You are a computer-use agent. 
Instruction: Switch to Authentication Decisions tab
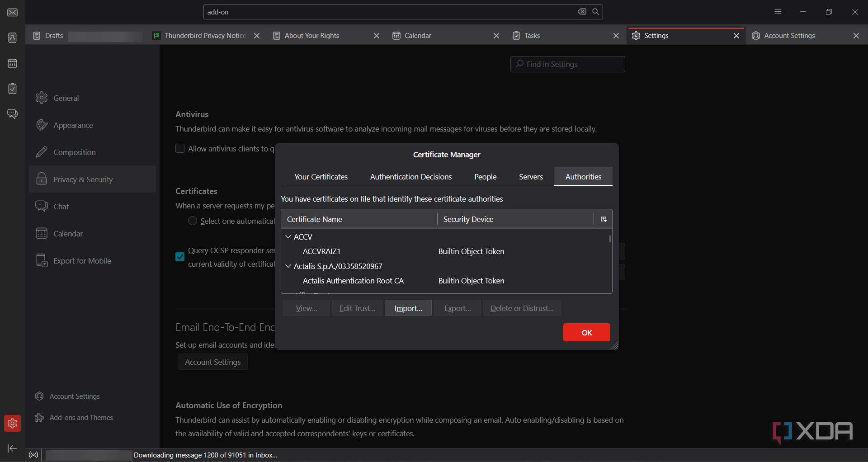point(411,177)
